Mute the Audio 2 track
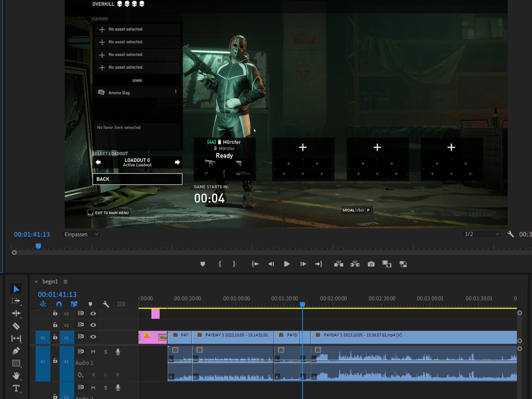 coord(93,388)
